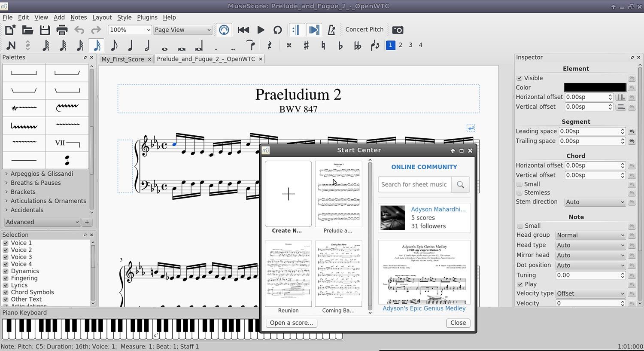Screen dimensions: 644x351
Task: Open the Plugins menu
Action: coord(147,18)
